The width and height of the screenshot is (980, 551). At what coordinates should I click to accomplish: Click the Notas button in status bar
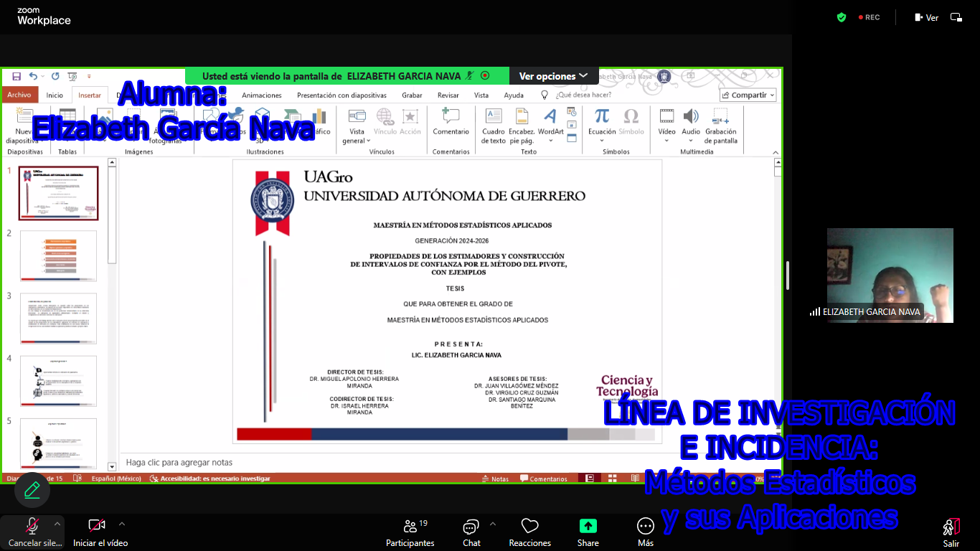click(x=494, y=479)
